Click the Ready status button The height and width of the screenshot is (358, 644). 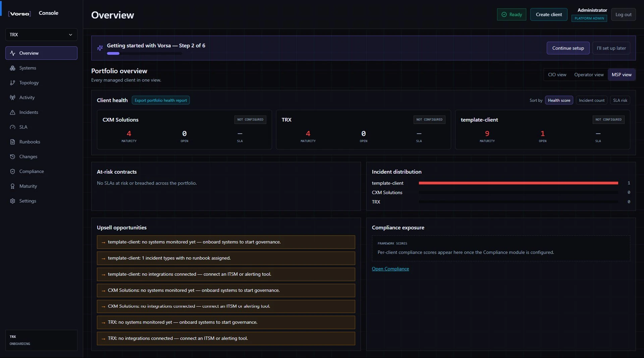512,14
